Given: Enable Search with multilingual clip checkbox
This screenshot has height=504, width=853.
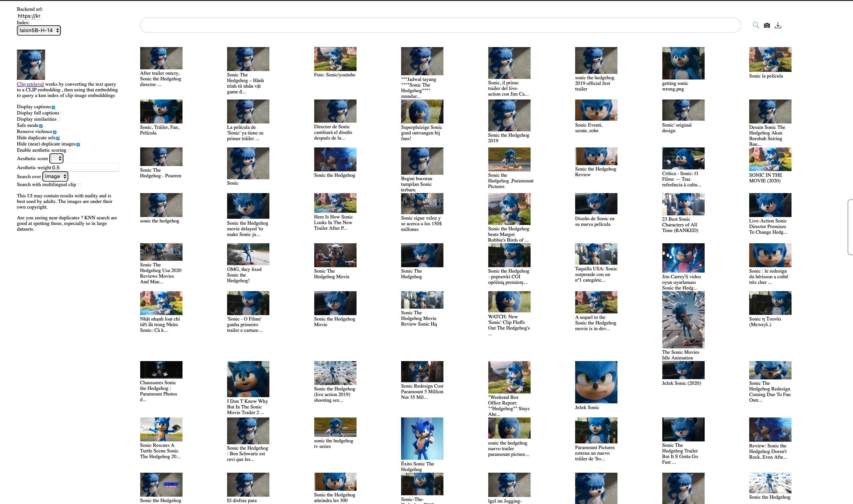Looking at the screenshot, I should [80, 185].
